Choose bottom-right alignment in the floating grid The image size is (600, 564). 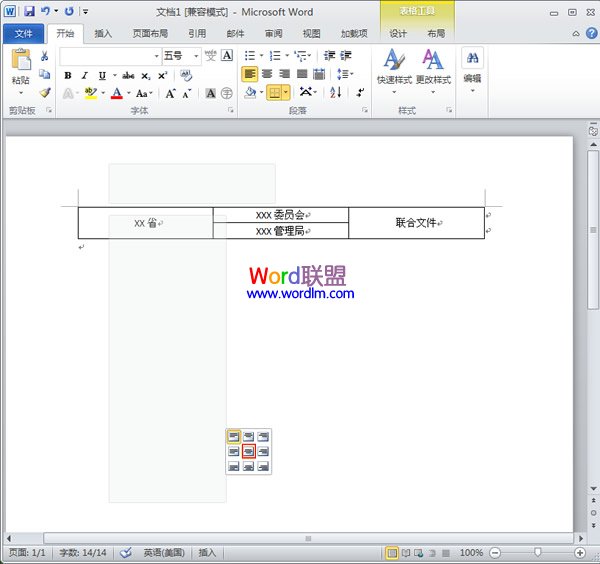click(x=263, y=466)
